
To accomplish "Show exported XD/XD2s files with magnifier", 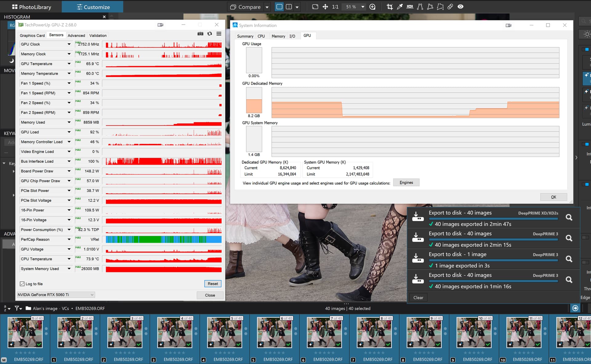I will pyautogui.click(x=569, y=217).
